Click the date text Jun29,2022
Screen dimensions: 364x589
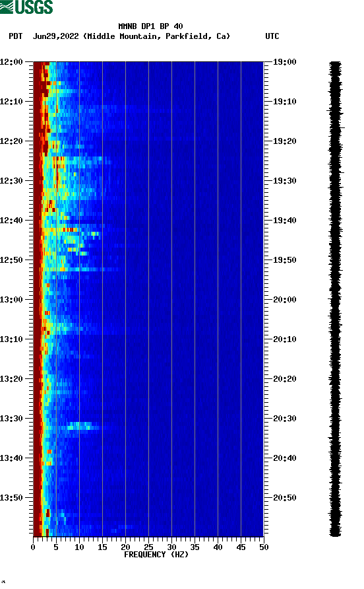[56, 36]
